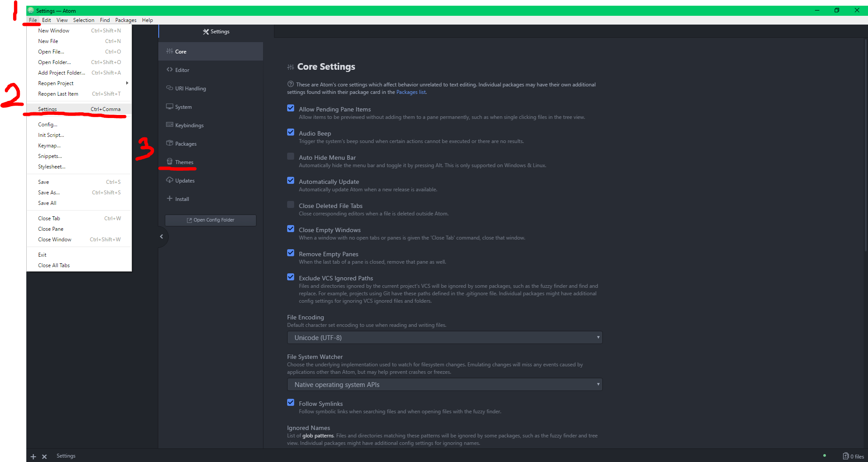Open the File System Watcher dropdown

pos(445,384)
